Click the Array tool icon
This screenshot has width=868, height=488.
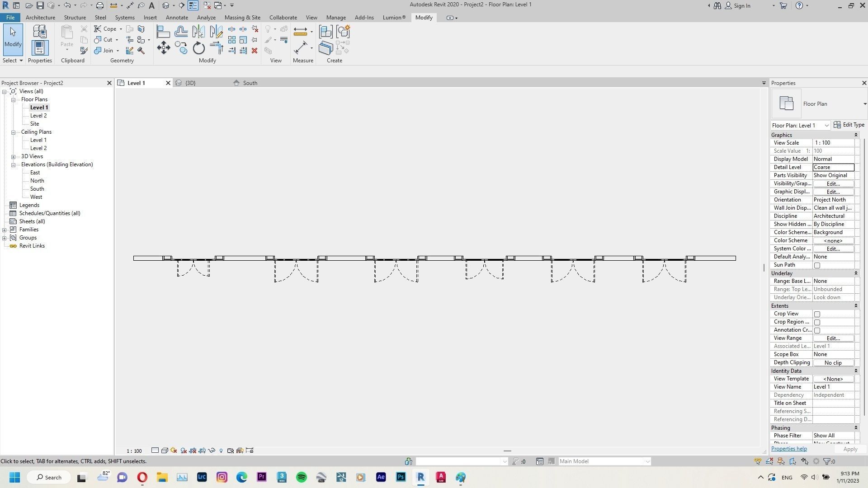[x=232, y=40]
